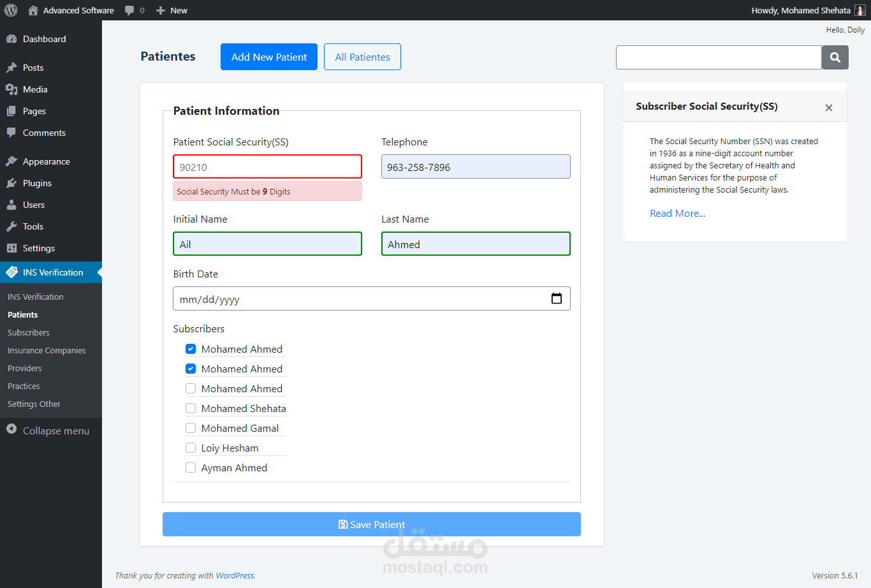Click the search magnifier button
871x588 pixels.
[x=835, y=57]
